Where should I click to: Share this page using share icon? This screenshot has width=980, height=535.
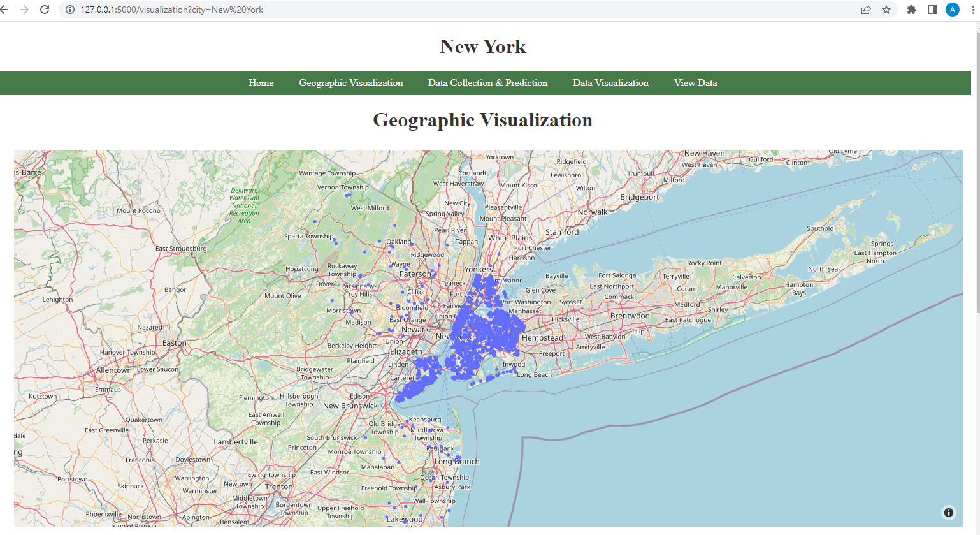866,10
